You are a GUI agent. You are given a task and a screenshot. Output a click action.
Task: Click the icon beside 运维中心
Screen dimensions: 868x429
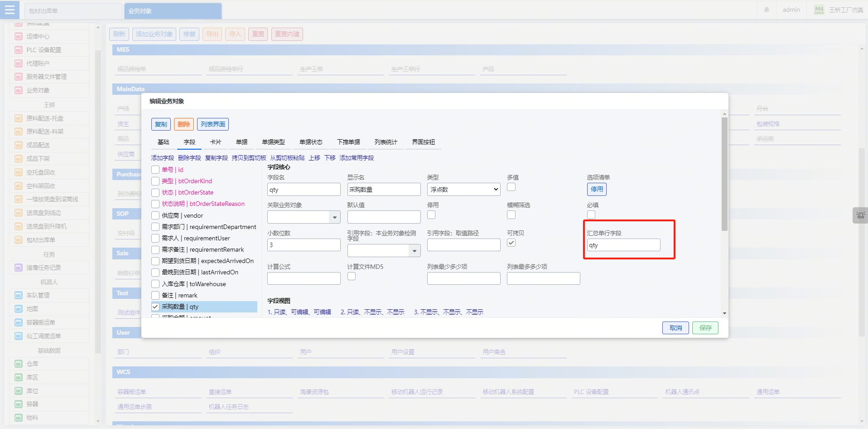[19, 36]
